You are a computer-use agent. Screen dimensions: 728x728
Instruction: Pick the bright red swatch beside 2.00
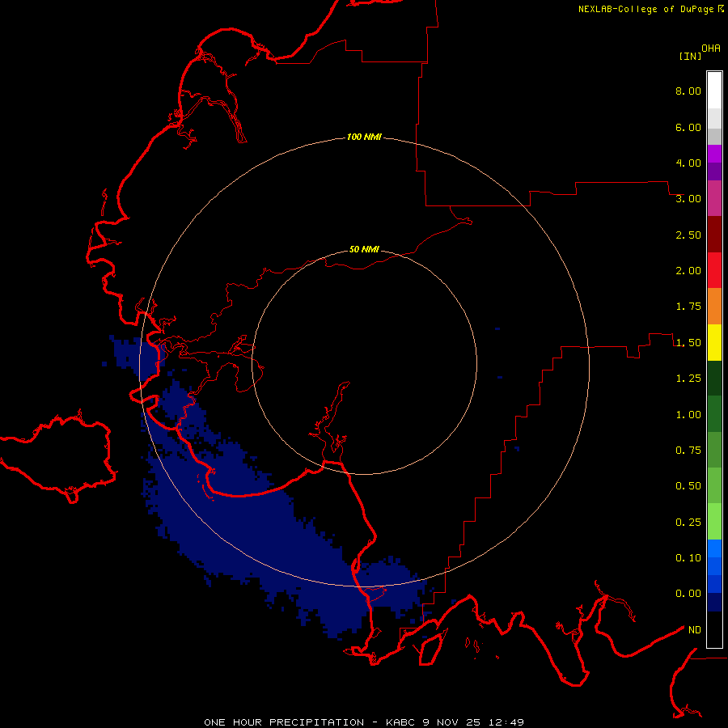click(714, 270)
